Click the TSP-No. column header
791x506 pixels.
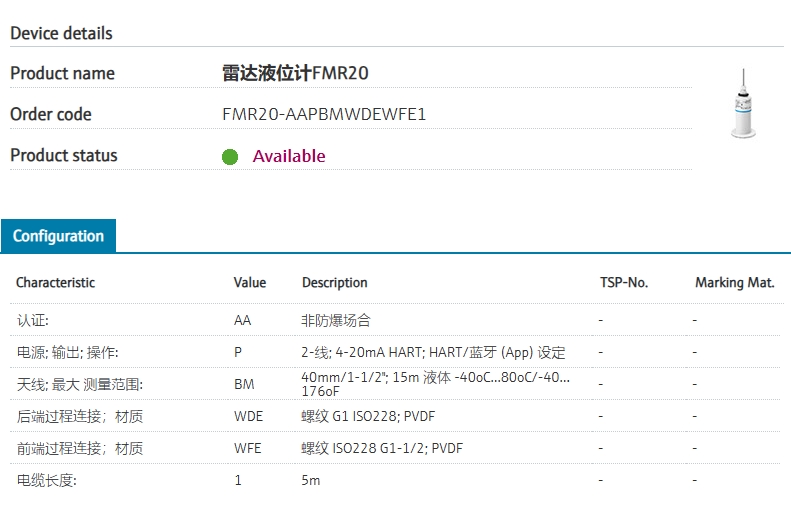point(624,283)
